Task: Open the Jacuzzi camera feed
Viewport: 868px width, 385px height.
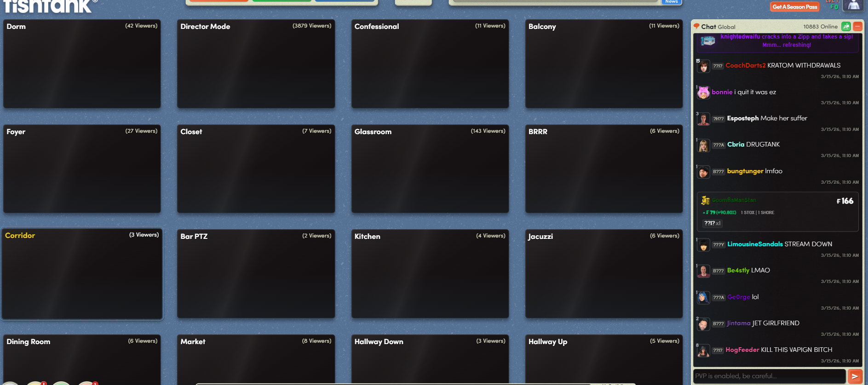Action: (604, 274)
